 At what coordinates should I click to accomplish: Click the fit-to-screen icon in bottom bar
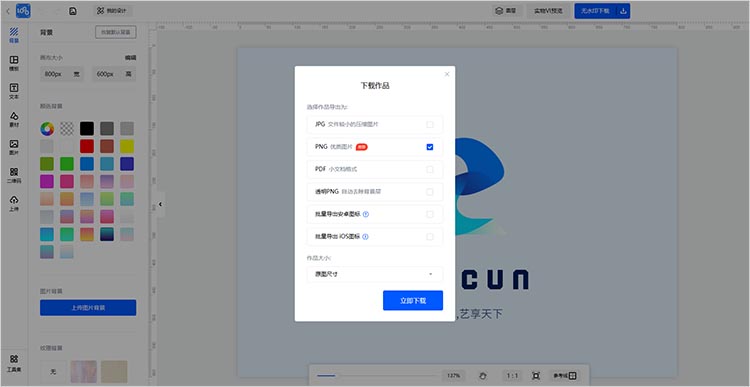point(536,376)
